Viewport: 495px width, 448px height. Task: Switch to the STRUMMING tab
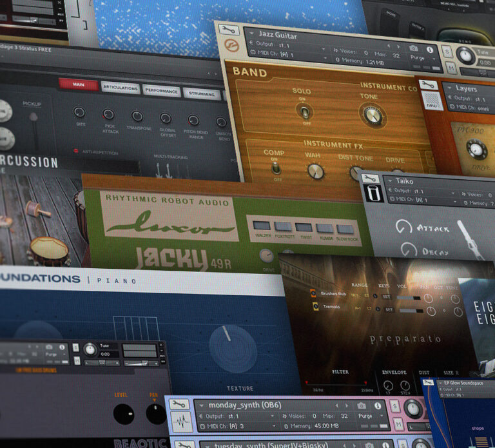pyautogui.click(x=202, y=93)
